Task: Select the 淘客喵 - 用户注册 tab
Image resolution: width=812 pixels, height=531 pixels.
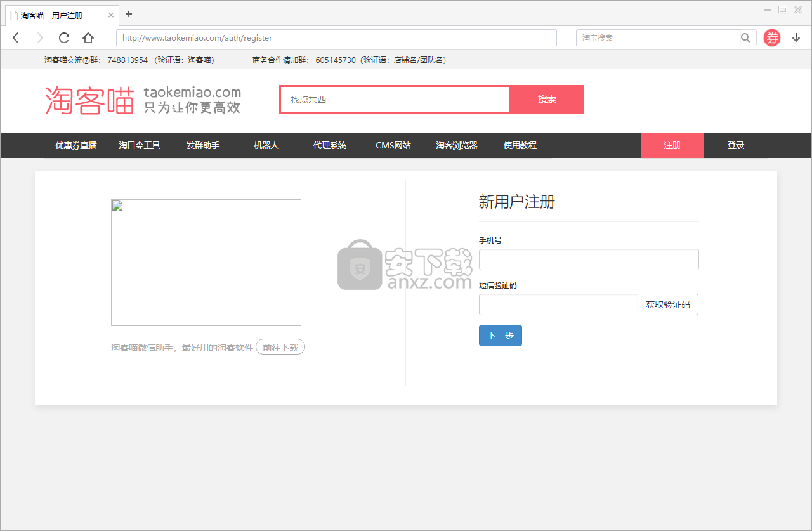Action: pyautogui.click(x=62, y=15)
